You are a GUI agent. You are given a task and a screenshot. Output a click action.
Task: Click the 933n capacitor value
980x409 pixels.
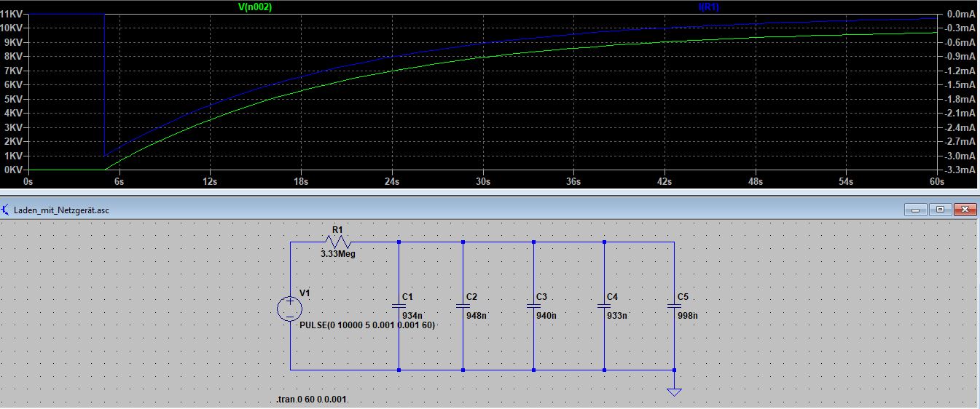(616, 316)
